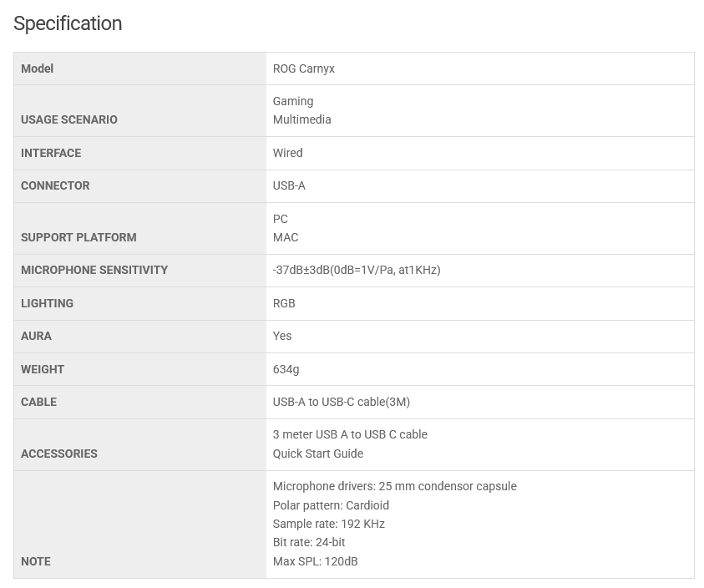704x588 pixels.
Task: Click the WEIGHT label
Action: 43,369
